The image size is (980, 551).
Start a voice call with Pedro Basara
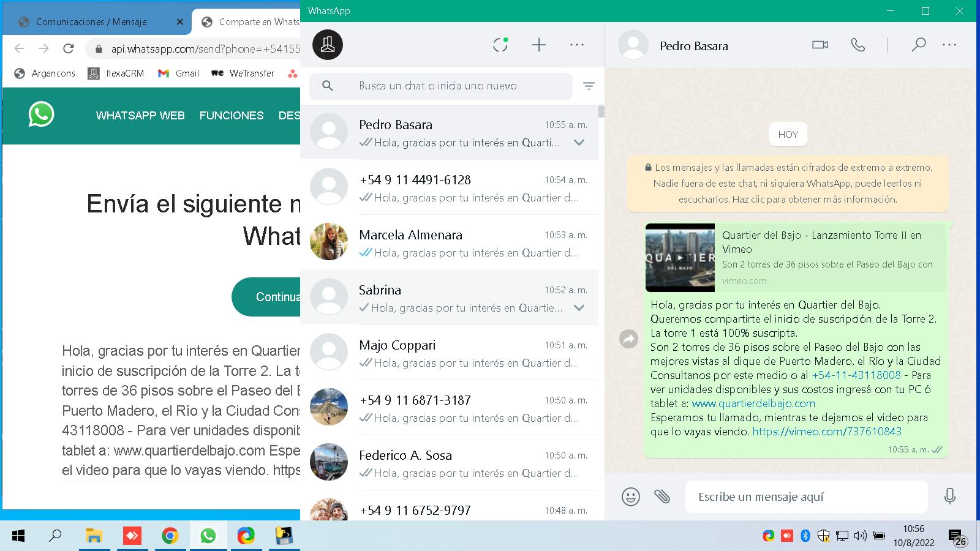[858, 45]
